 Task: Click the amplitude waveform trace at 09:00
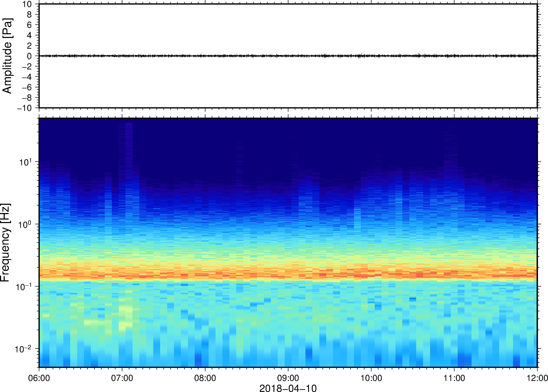click(288, 56)
